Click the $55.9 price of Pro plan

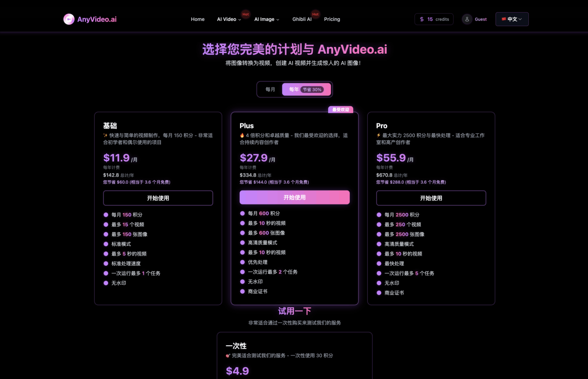(391, 158)
